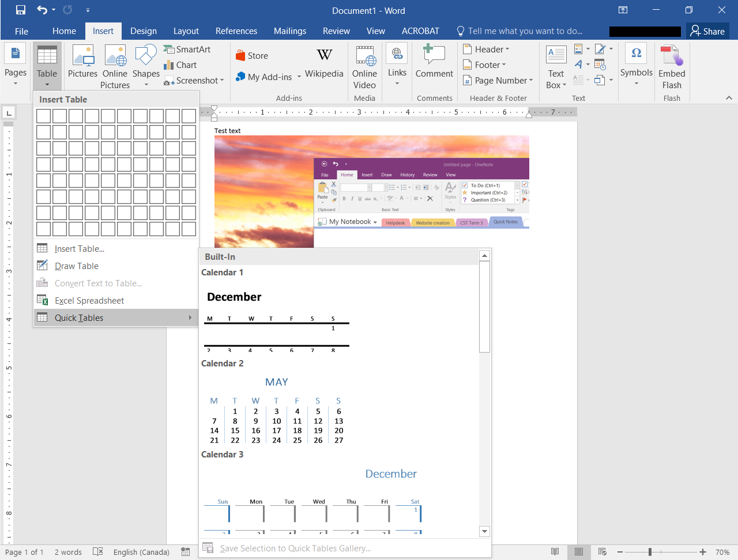Switch to the Mailings ribbon tab
This screenshot has width=738, height=560.
(290, 31)
